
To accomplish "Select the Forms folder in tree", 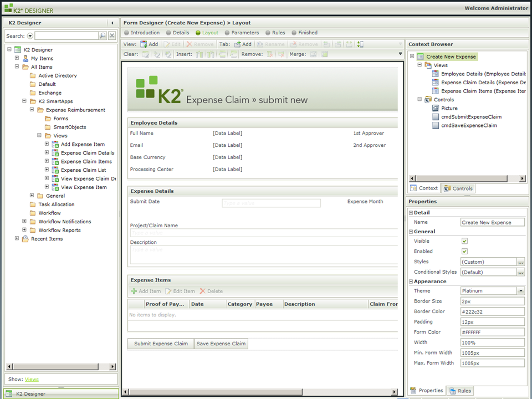I will (61, 119).
